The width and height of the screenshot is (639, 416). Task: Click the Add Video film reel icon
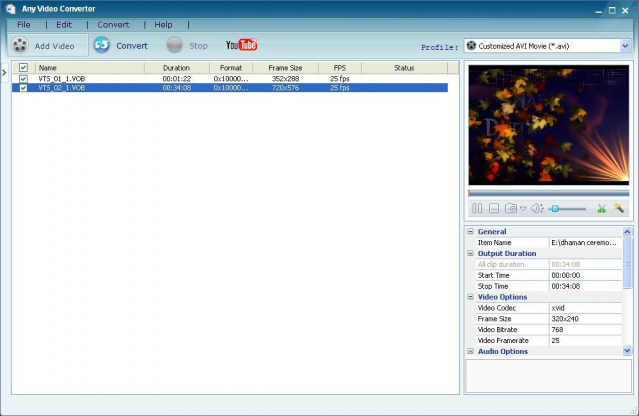click(x=20, y=45)
